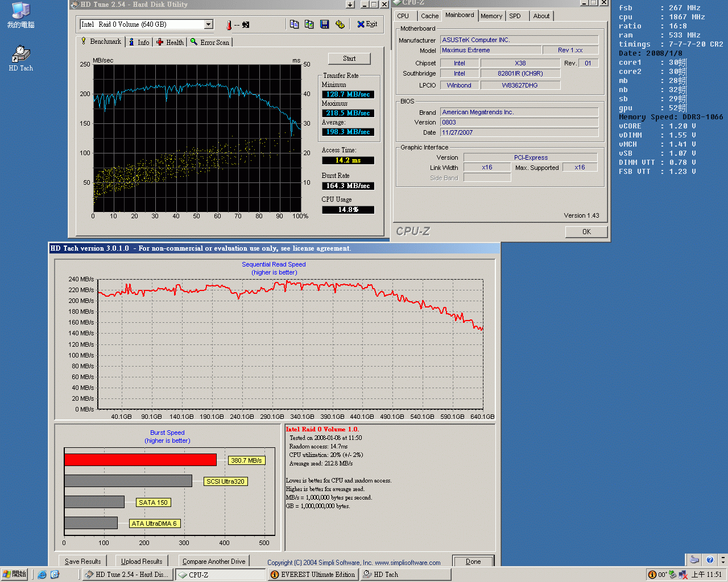Click the Access Time value 14.2 ms
This screenshot has height=582, width=728.
(x=348, y=160)
